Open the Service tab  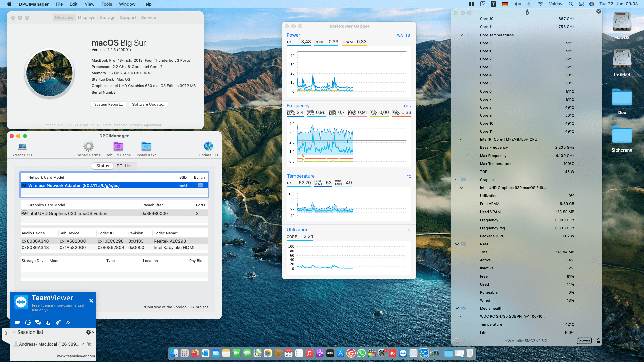[x=148, y=18]
